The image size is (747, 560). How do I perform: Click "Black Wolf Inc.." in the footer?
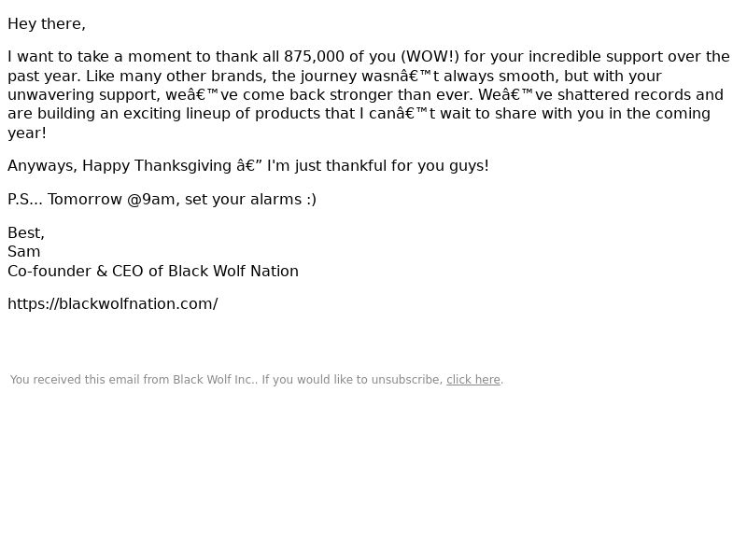[x=215, y=380]
